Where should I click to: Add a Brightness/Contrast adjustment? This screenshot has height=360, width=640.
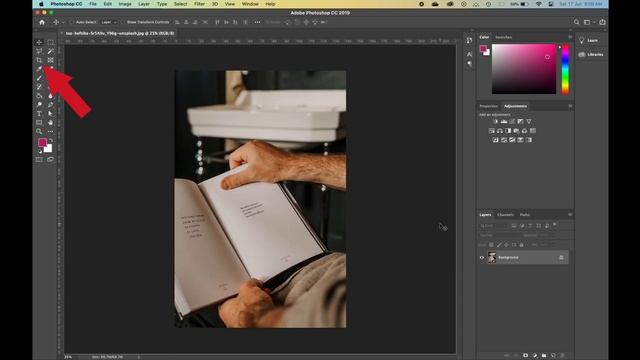tap(496, 122)
